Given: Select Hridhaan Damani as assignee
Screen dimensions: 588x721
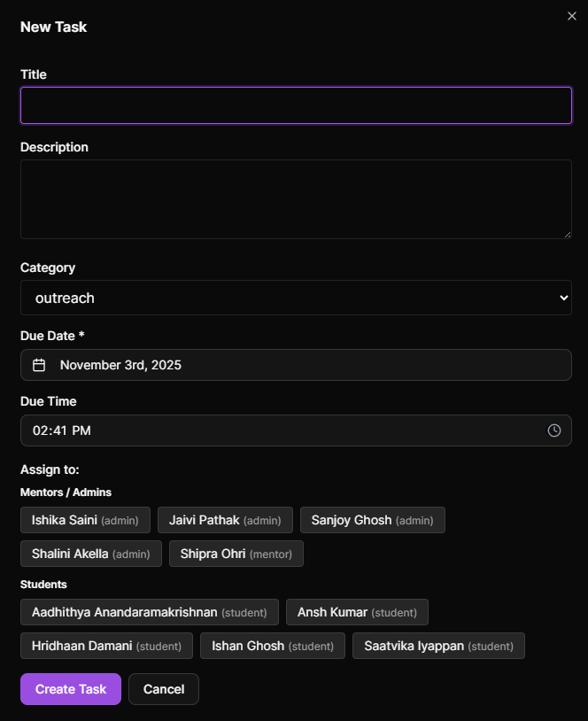Looking at the screenshot, I should pyautogui.click(x=105, y=646).
